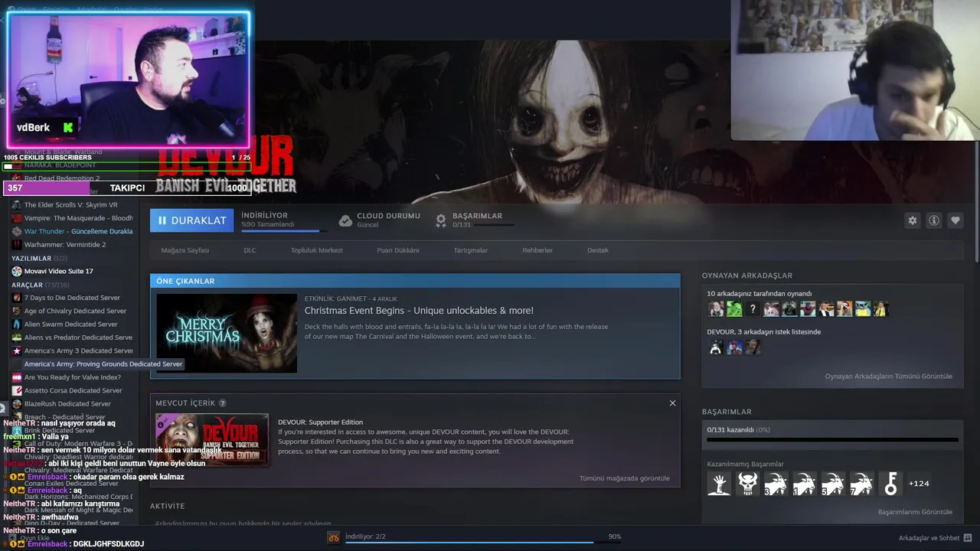Open the Christmas Event Begins announcement title
The width and height of the screenshot is (980, 551).
pos(419,311)
